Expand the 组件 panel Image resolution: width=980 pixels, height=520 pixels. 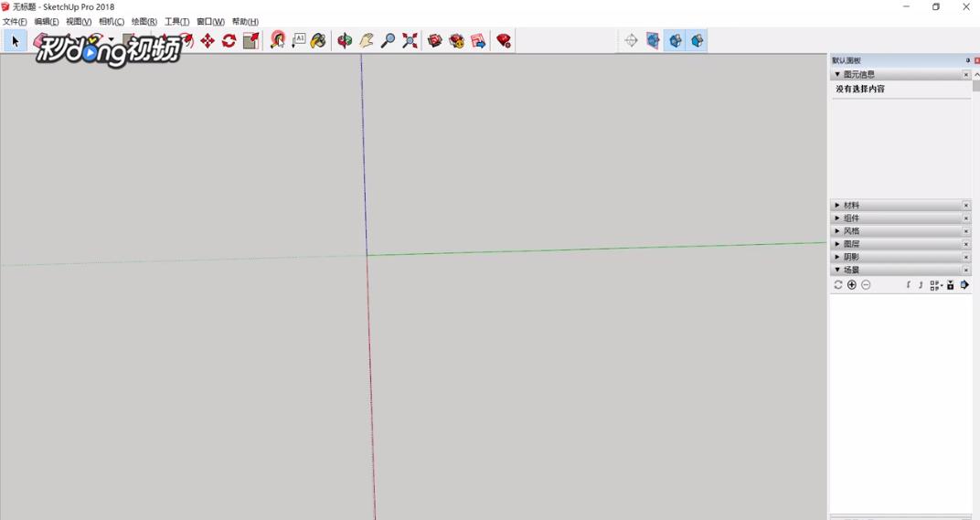tap(837, 218)
